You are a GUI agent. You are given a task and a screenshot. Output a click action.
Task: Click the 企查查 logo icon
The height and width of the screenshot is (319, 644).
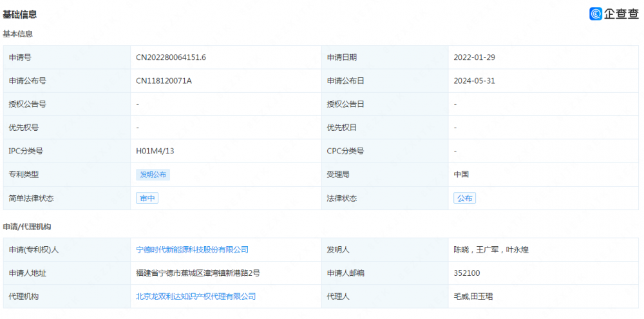pyautogui.click(x=596, y=14)
